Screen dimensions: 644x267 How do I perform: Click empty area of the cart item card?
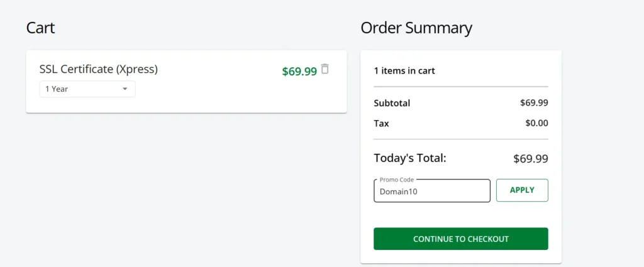tap(220, 94)
